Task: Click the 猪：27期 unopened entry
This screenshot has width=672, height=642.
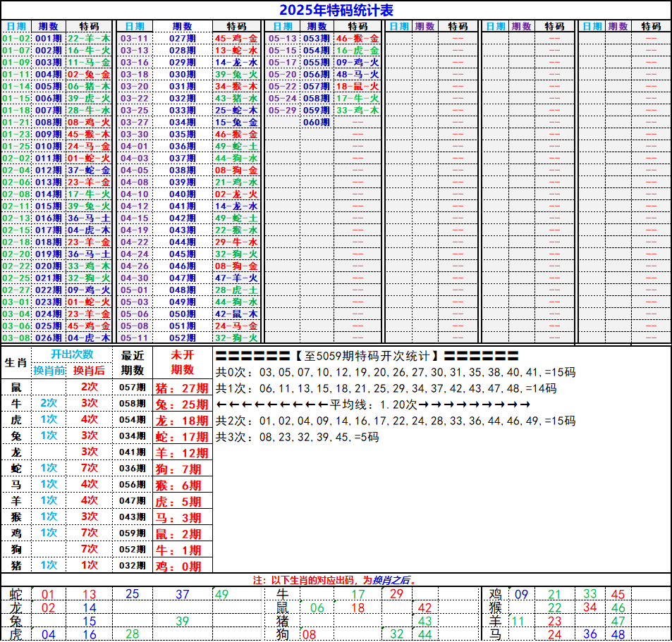Action: pyautogui.click(x=183, y=388)
